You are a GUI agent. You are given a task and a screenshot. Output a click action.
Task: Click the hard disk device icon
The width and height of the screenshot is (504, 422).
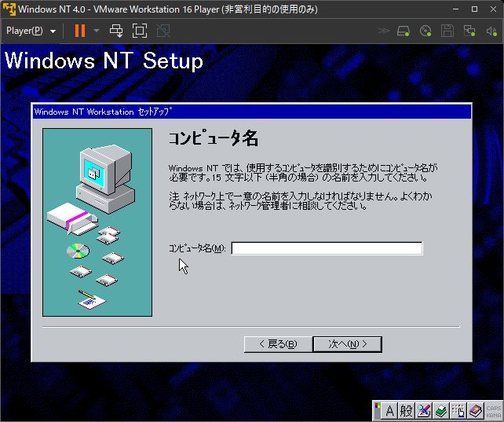tap(404, 31)
